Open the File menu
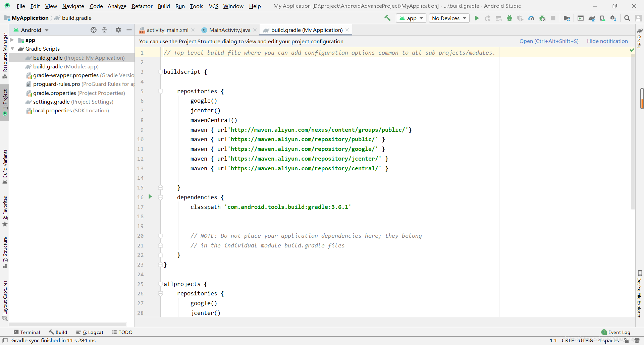 click(21, 6)
